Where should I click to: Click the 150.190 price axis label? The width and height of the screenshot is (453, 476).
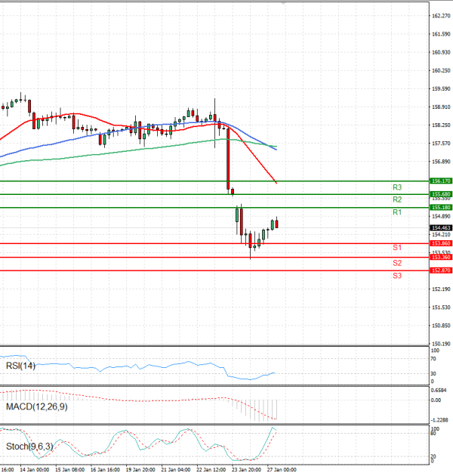[x=440, y=344]
